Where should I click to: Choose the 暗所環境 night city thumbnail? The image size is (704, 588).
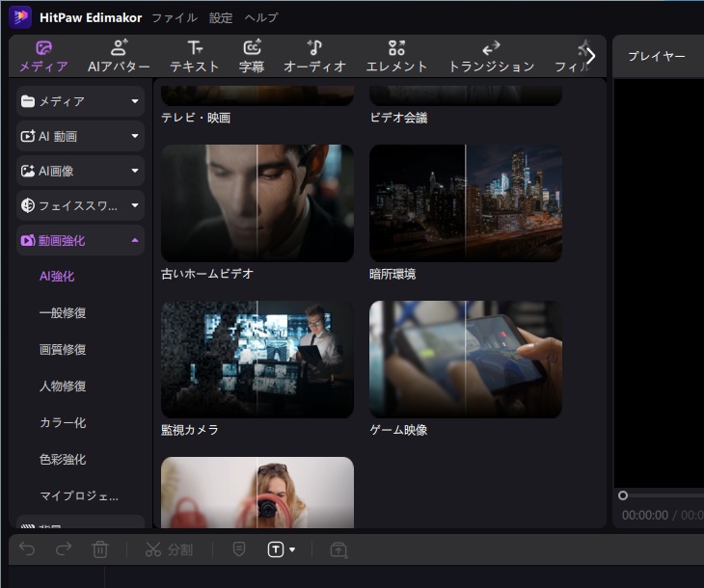[x=466, y=202]
